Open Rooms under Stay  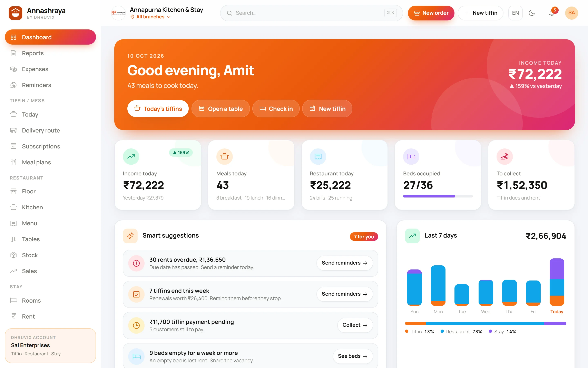click(x=50, y=301)
